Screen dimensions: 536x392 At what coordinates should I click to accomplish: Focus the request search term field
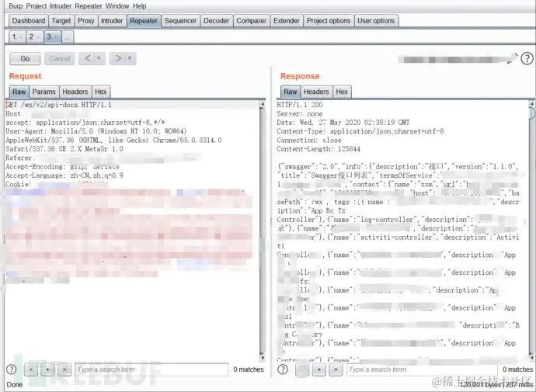(x=151, y=369)
